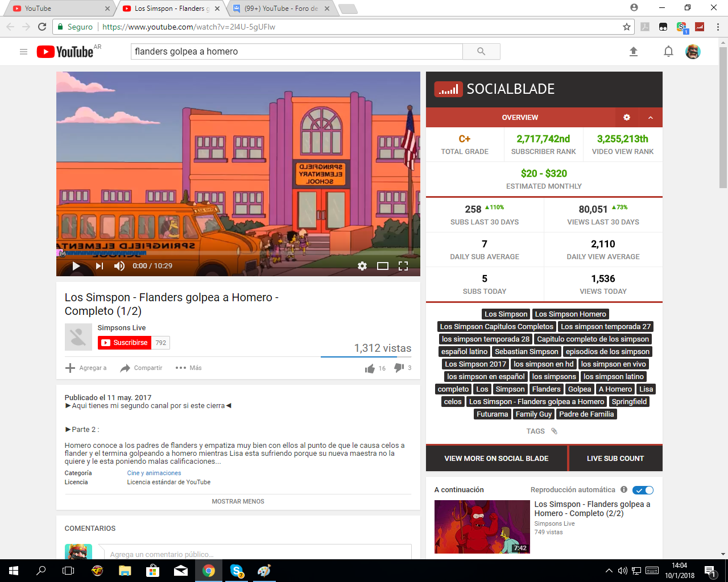The image size is (728, 582).
Task: Switch to theater mode
Action: pyautogui.click(x=383, y=266)
